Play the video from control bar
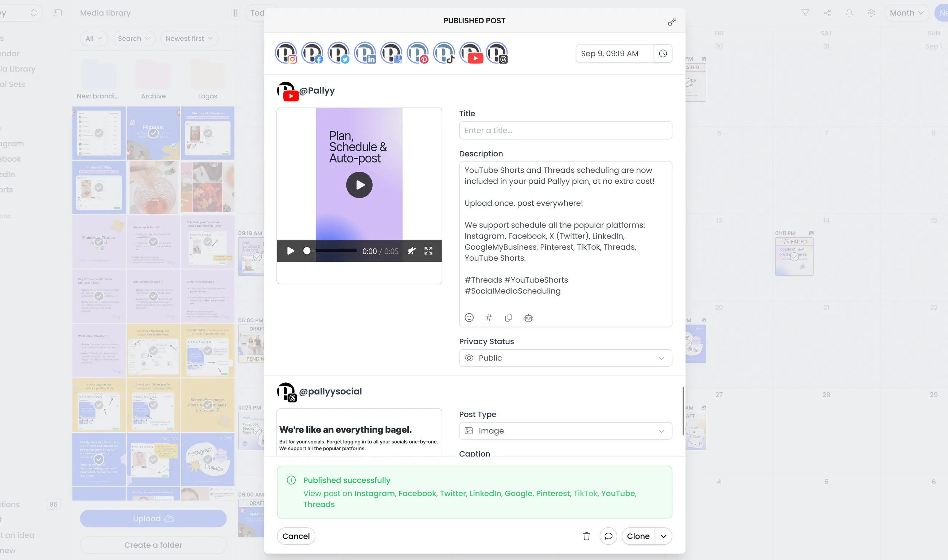The image size is (948, 560). coord(291,251)
